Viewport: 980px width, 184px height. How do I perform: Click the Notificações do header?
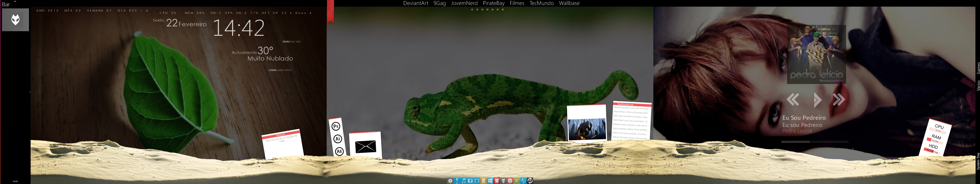[632, 105]
